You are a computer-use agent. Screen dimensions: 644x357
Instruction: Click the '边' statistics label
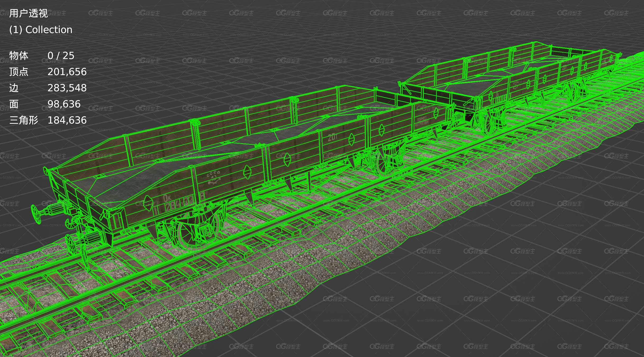point(14,88)
